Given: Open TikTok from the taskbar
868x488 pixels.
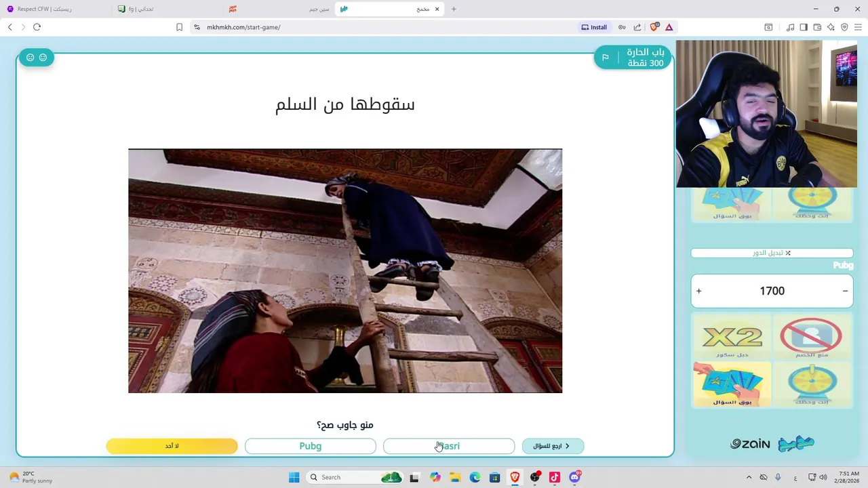Looking at the screenshot, I should [555, 477].
